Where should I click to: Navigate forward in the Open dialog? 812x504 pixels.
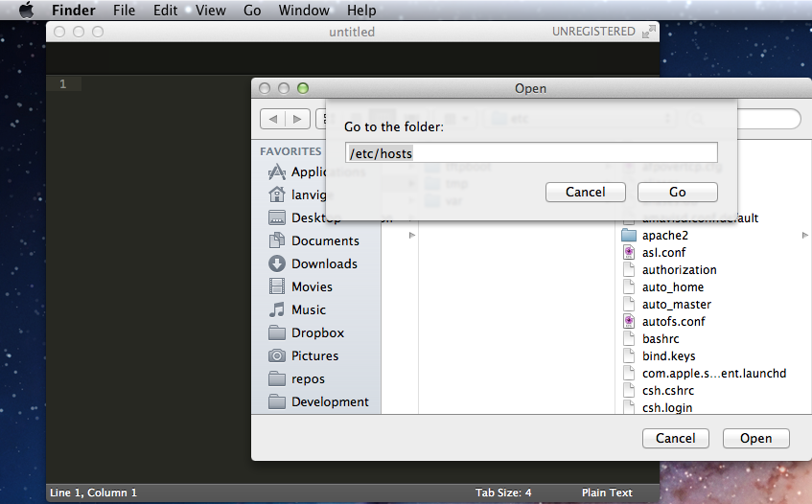[x=297, y=119]
